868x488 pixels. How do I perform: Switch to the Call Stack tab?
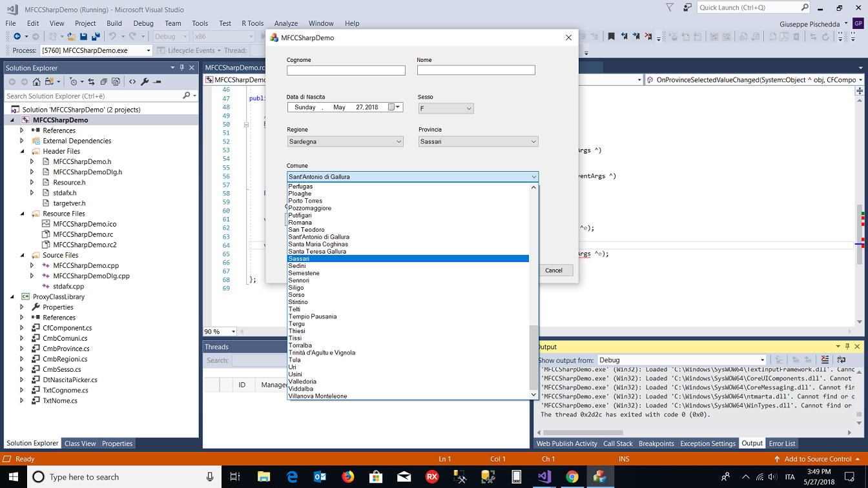click(x=618, y=443)
